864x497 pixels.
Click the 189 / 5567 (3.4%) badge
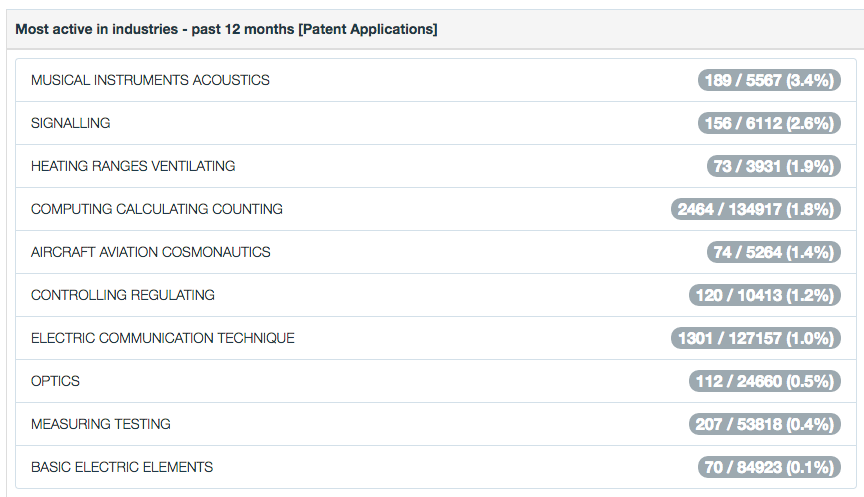[x=768, y=80]
